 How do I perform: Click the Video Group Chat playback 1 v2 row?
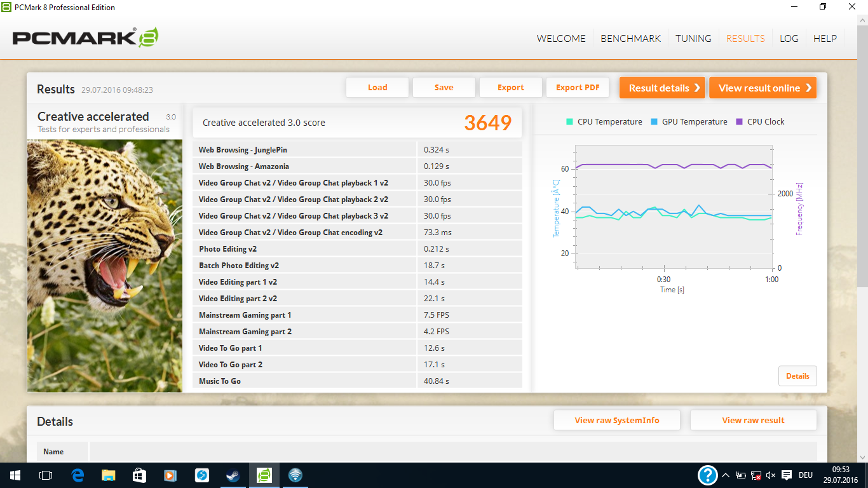coord(357,183)
